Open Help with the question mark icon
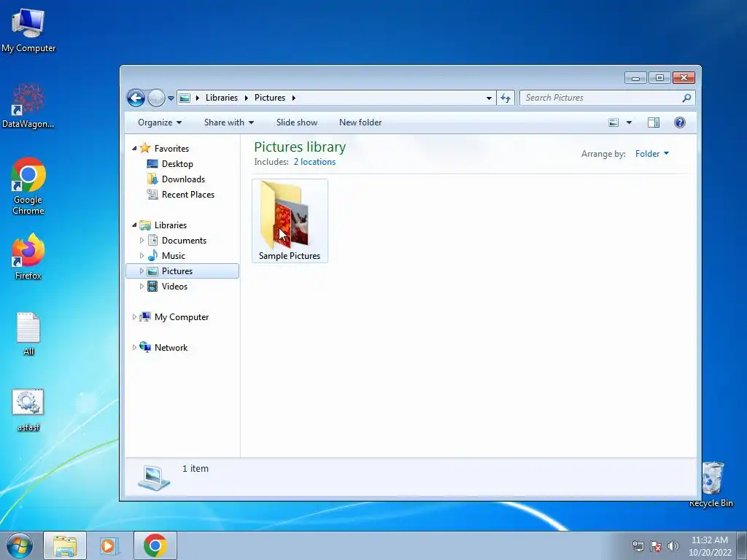 (x=680, y=122)
